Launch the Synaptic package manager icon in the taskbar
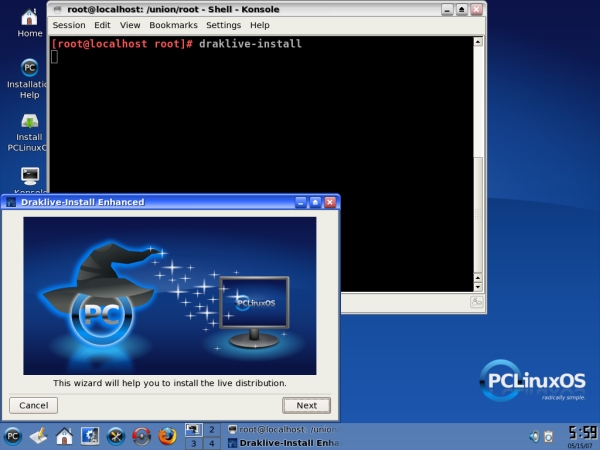 click(142, 436)
